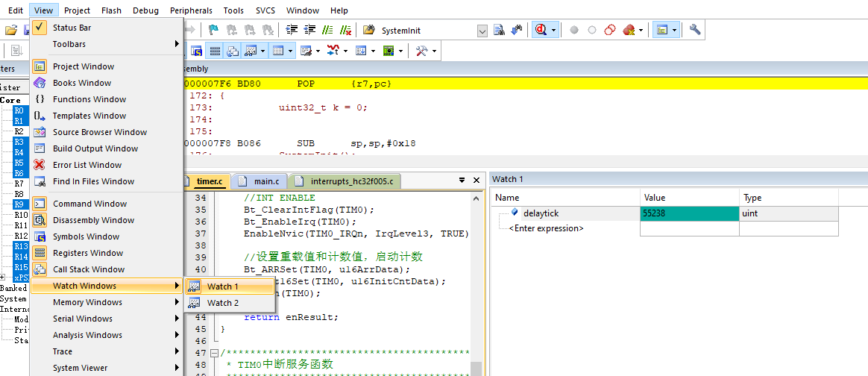
Task: Click the system viewer toolbar icon
Action: pyautogui.click(x=388, y=51)
